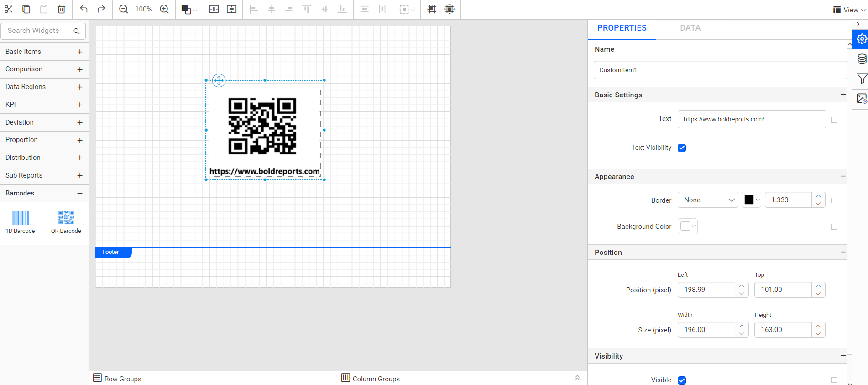Select the QR Barcode widget
868x385 pixels.
[66, 223]
